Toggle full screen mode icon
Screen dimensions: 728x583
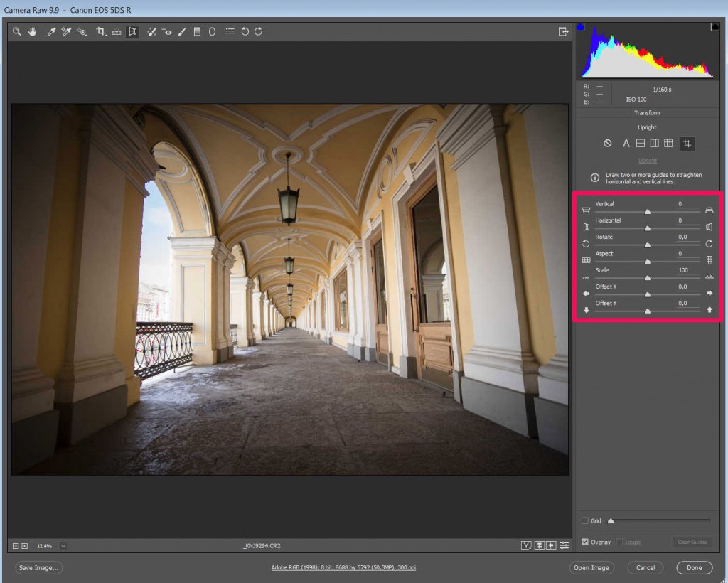tap(563, 32)
